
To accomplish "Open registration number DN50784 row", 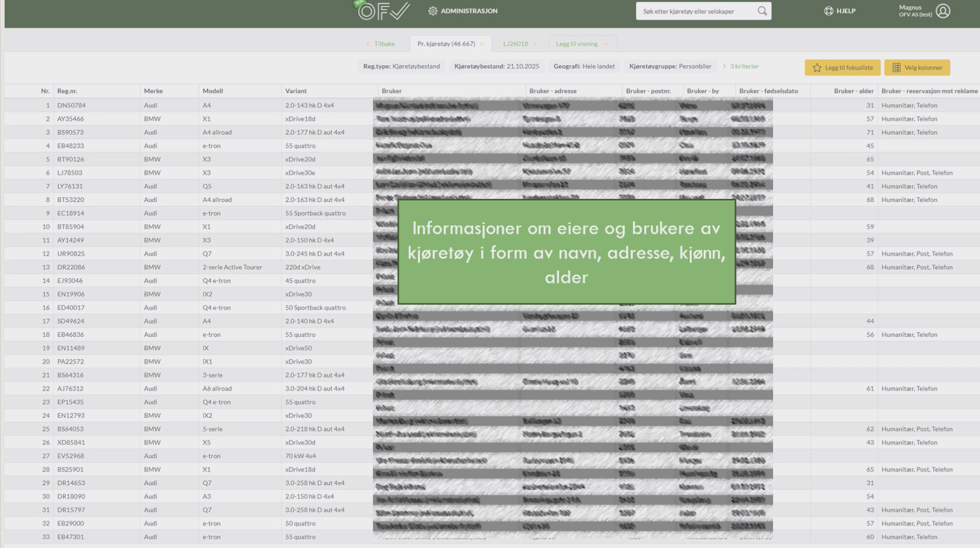I will tap(72, 106).
